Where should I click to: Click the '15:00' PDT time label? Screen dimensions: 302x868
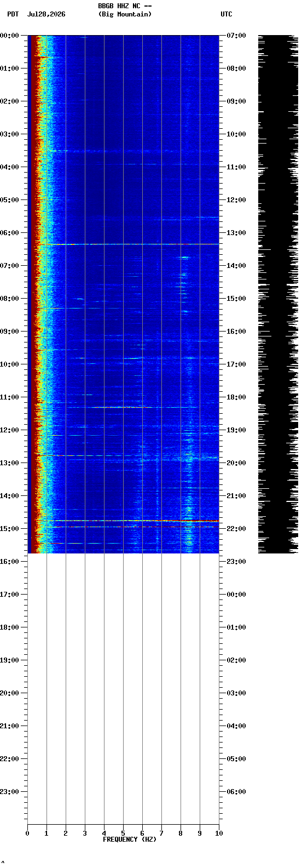(9, 529)
